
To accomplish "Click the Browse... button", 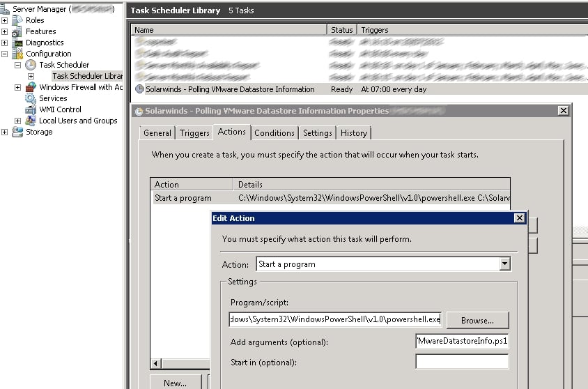I will pyautogui.click(x=477, y=321).
